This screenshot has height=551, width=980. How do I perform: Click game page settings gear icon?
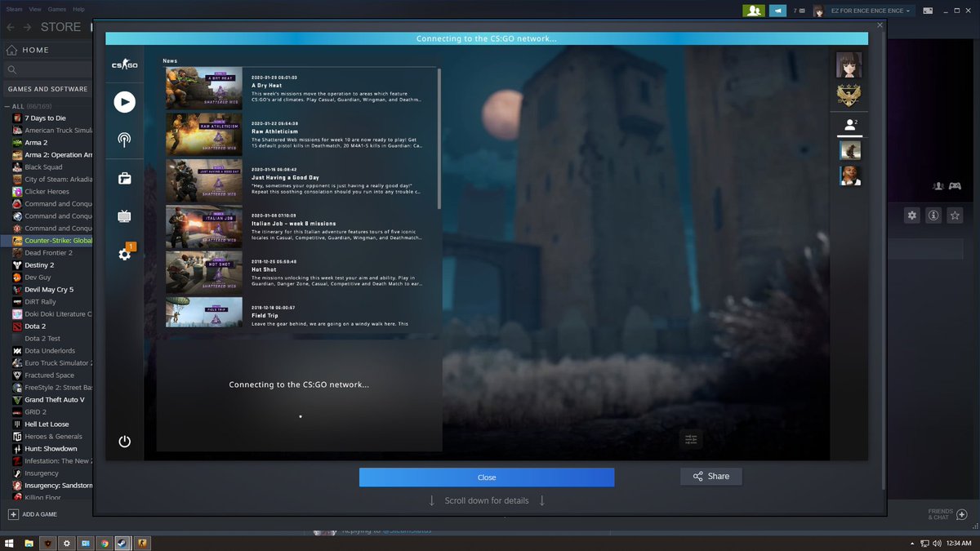coord(912,216)
